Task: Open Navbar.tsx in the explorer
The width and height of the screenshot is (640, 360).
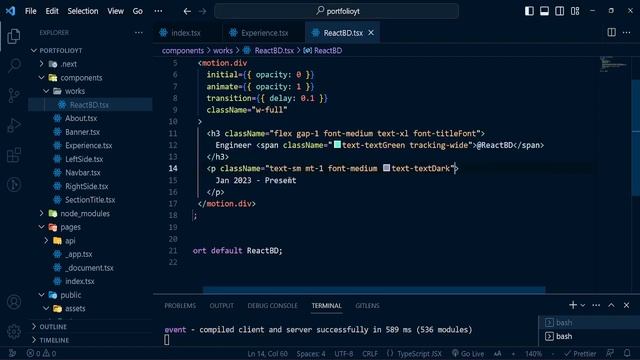Action: point(83,173)
